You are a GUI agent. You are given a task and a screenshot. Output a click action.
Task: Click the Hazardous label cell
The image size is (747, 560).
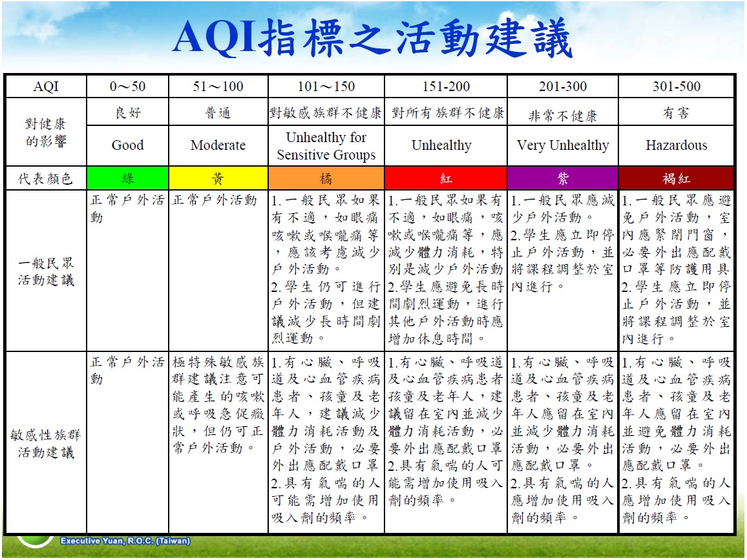coord(676,145)
